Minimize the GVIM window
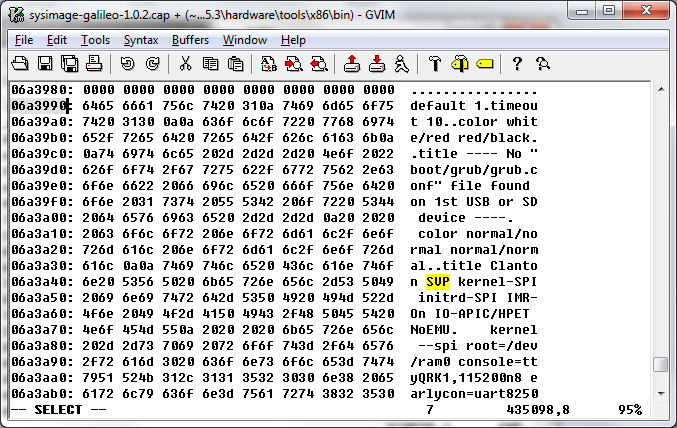The width and height of the screenshot is (677, 428). click(582, 11)
